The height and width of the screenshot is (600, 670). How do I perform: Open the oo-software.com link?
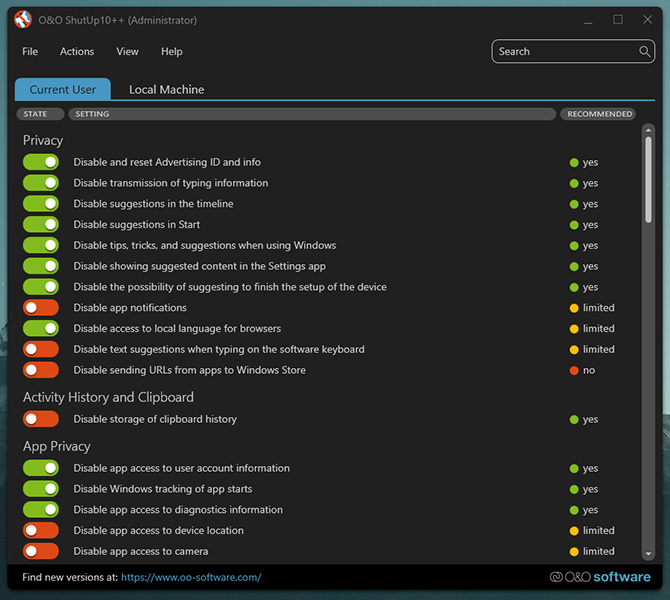pyautogui.click(x=191, y=577)
